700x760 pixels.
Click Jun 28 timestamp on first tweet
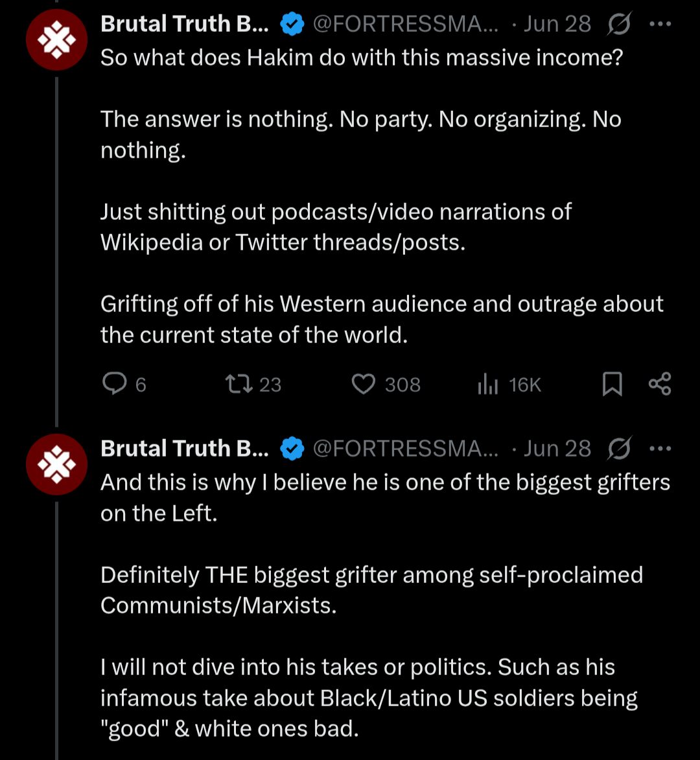pos(557,25)
